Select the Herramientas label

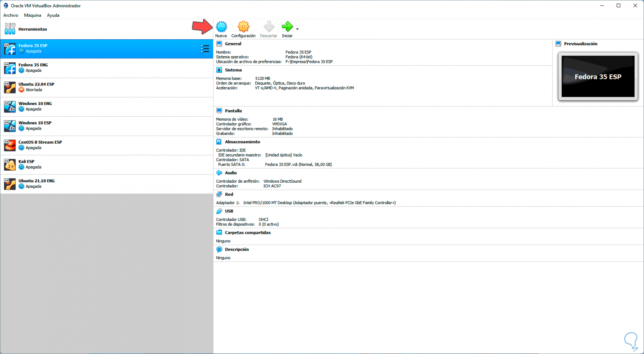coord(33,29)
